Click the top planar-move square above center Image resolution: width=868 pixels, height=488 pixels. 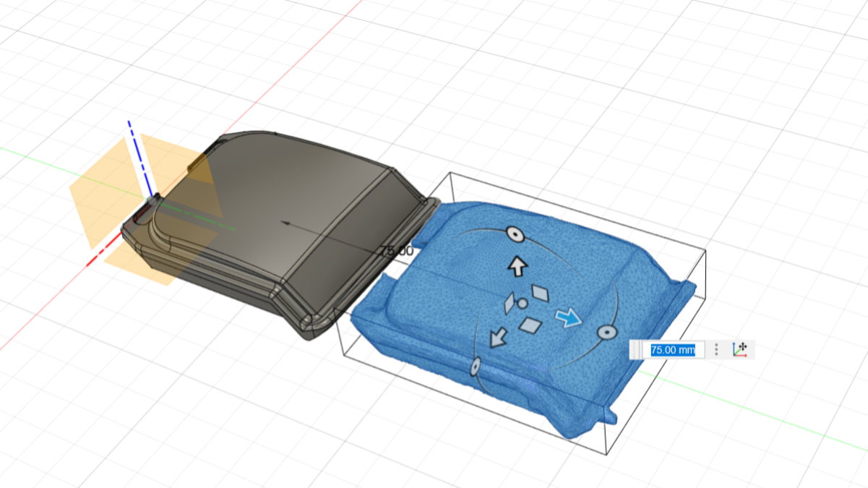(x=541, y=292)
